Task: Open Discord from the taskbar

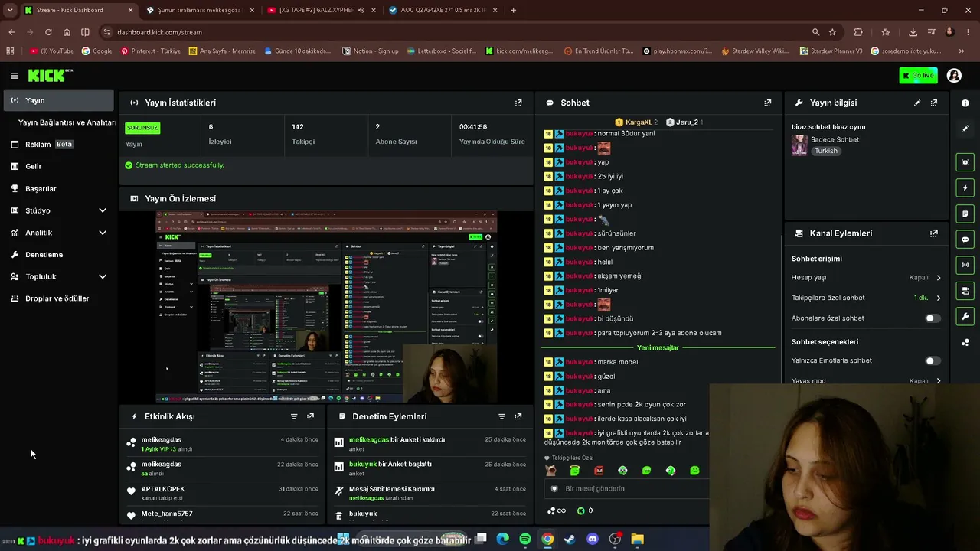Action: [592, 540]
